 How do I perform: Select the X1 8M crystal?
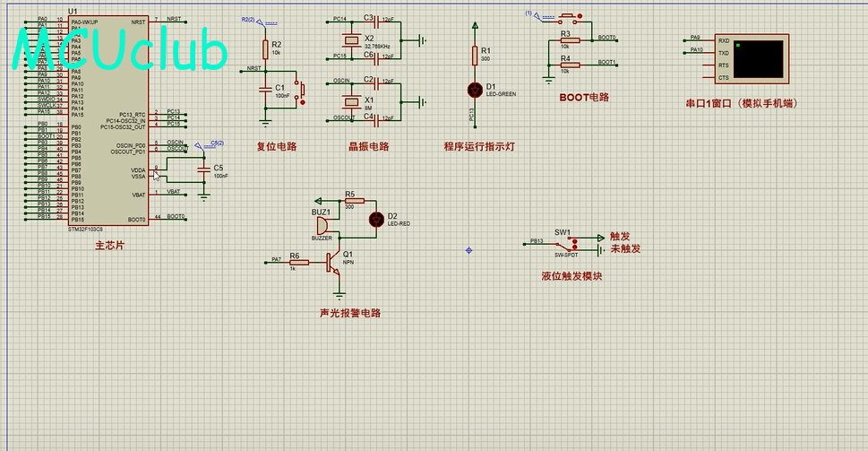351,102
